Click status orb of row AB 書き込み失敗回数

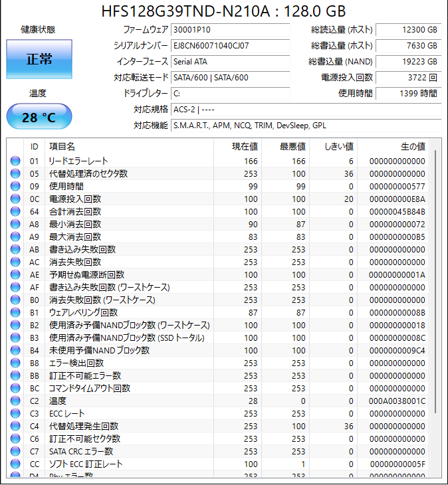tap(15, 249)
